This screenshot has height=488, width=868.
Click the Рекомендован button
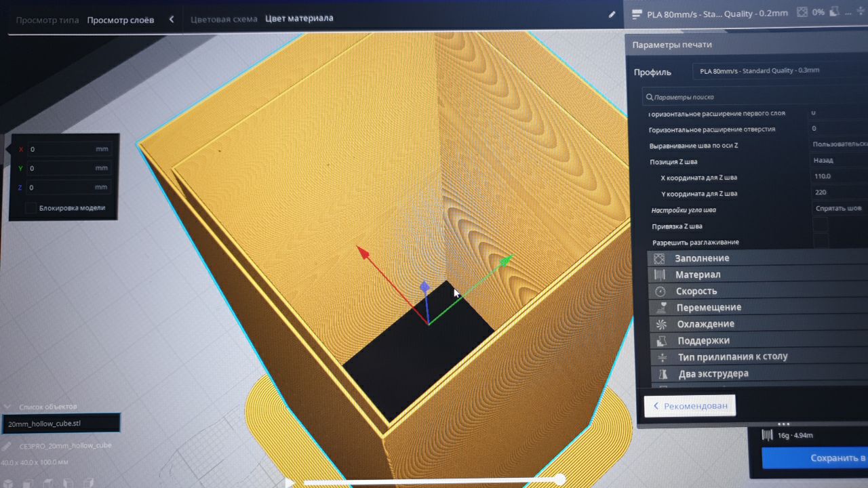[x=690, y=406]
